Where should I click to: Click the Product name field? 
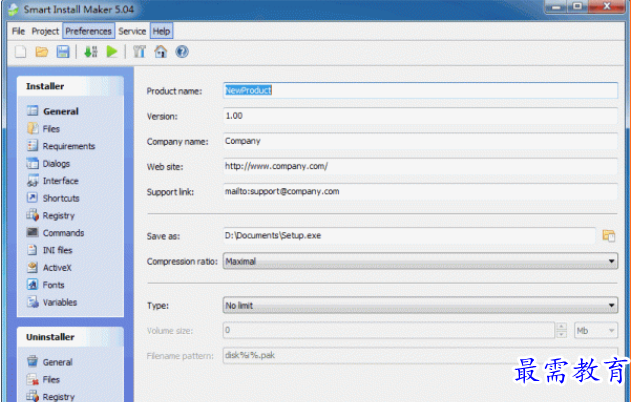[x=420, y=90]
